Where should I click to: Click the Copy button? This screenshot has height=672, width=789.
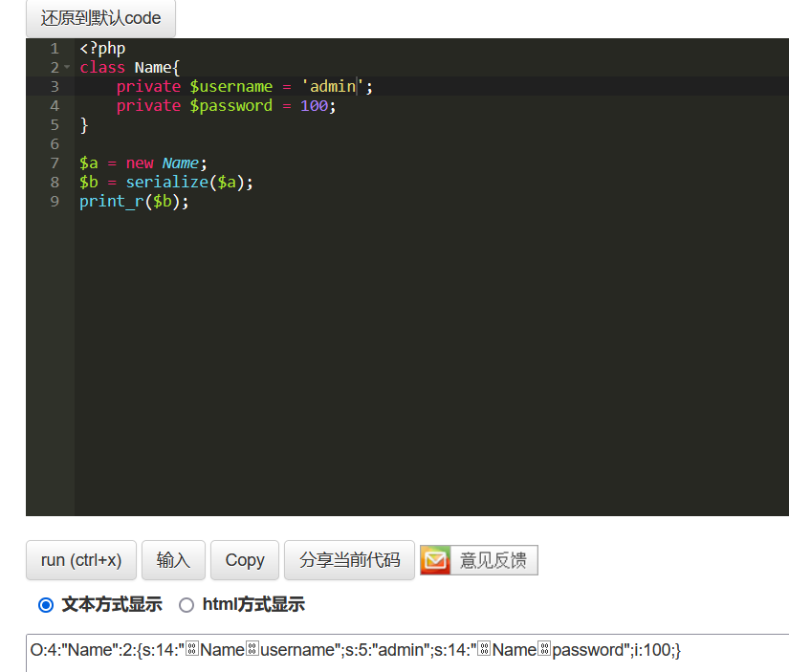pyautogui.click(x=245, y=560)
